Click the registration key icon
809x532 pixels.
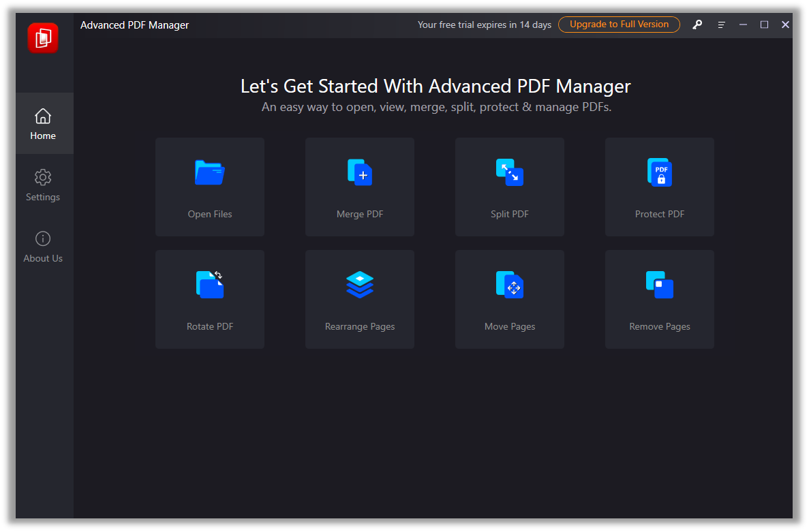point(697,25)
